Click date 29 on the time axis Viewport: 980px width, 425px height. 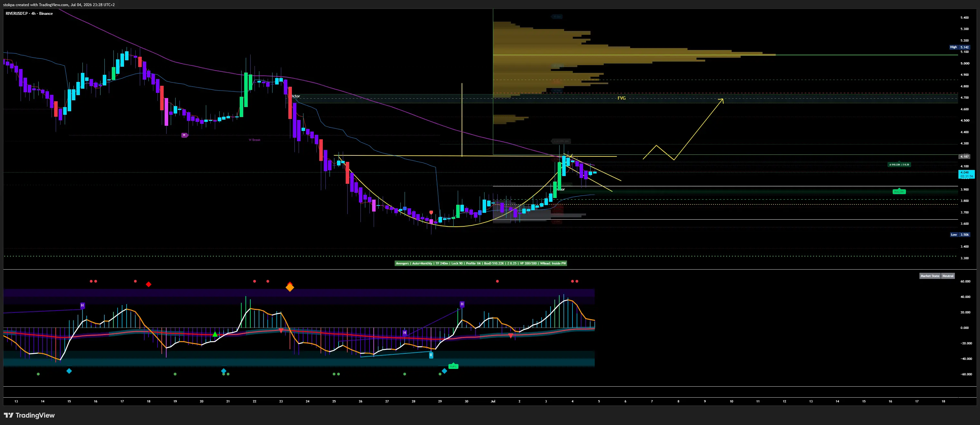click(x=440, y=401)
